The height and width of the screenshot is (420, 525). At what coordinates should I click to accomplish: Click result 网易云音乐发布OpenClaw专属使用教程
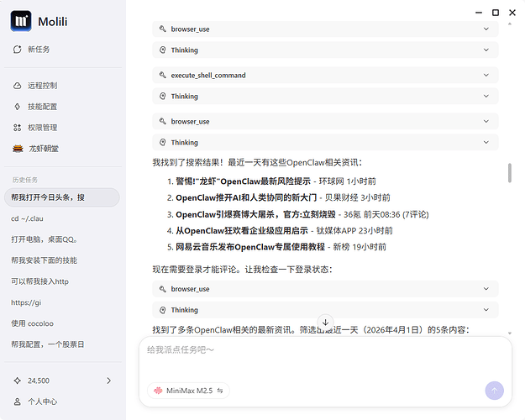tap(250, 247)
